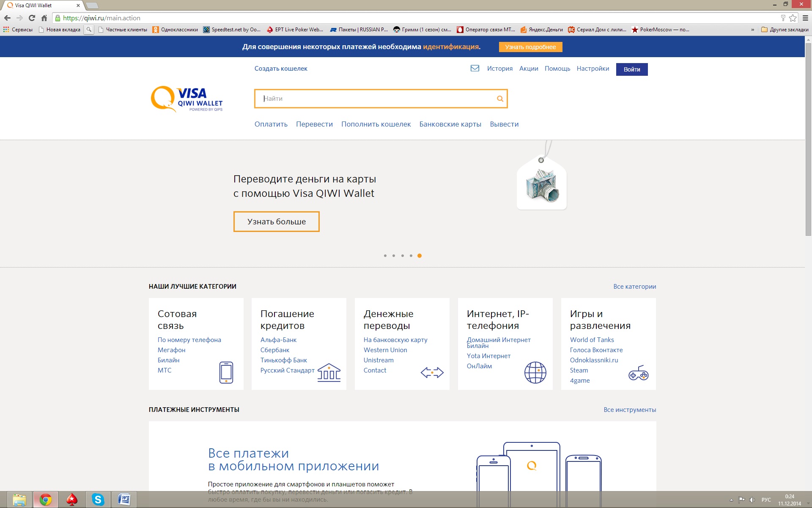
Task: Select the third carousel dot
Action: (403, 256)
